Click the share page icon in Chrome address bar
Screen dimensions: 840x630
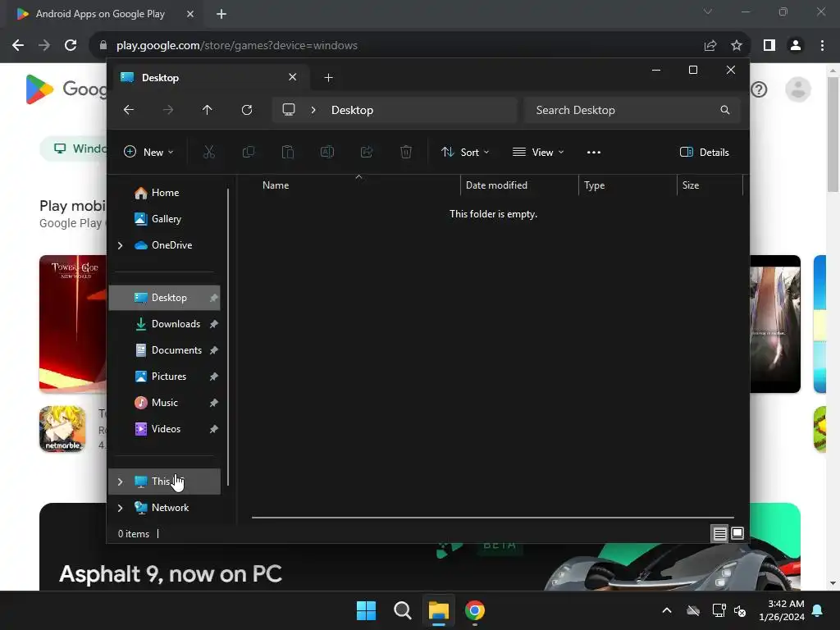click(x=710, y=46)
